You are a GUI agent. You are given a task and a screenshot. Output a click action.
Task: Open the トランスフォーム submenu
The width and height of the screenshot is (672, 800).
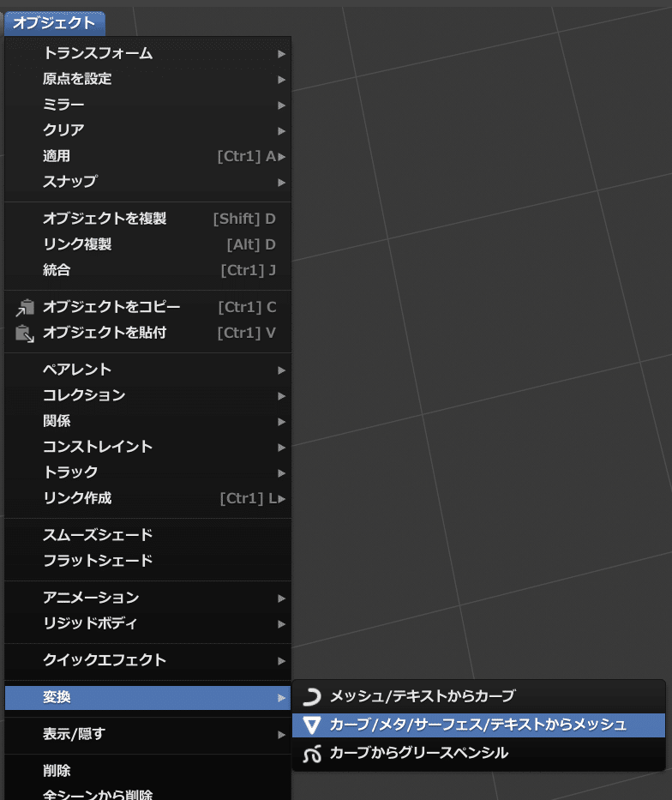pyautogui.click(x=148, y=53)
